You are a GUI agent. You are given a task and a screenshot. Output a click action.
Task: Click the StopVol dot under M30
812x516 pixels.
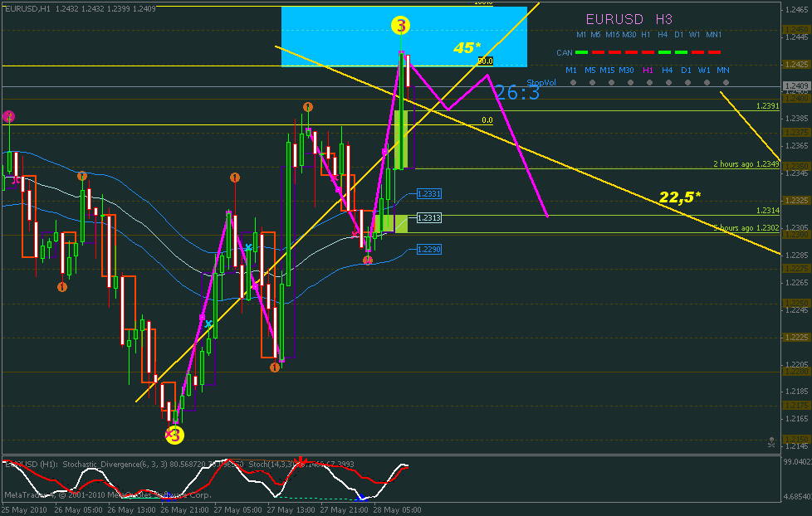coord(630,83)
